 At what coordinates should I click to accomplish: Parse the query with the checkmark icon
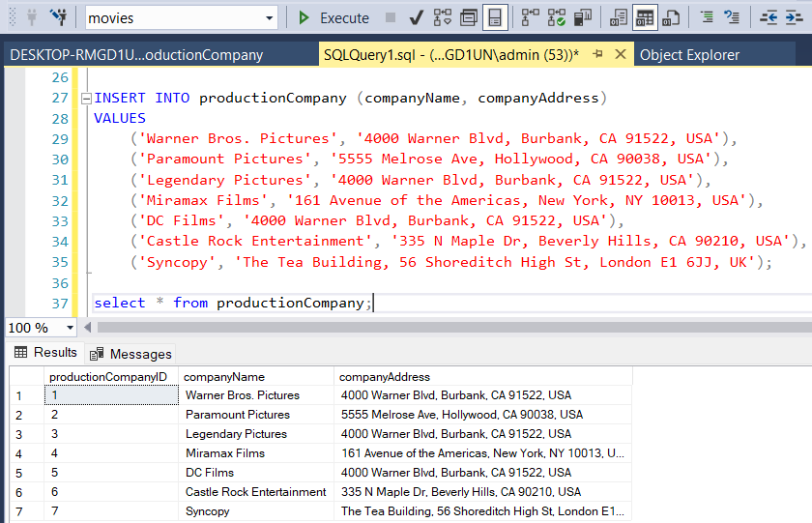point(416,18)
